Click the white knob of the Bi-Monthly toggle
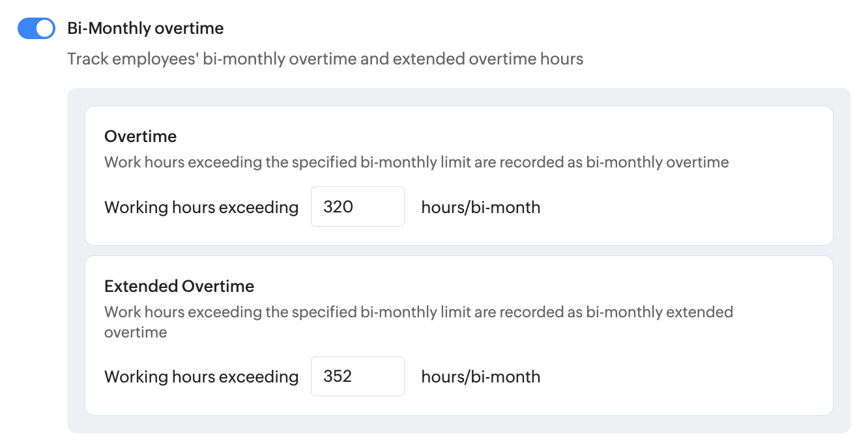The image size is (868, 447). pos(44,29)
